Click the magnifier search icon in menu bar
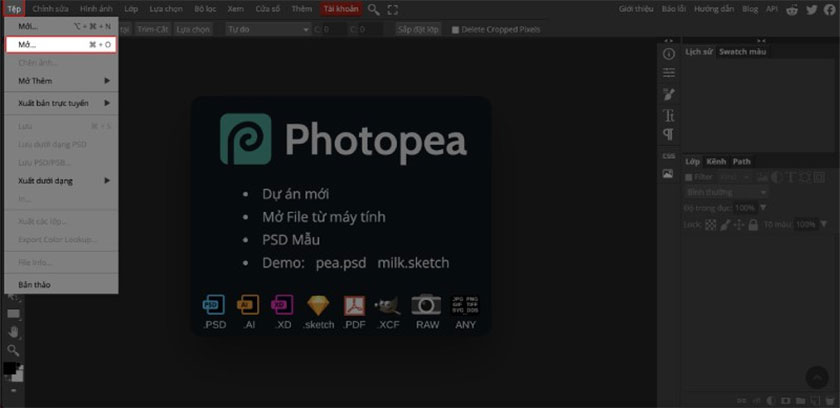This screenshot has height=408, width=840. click(374, 9)
